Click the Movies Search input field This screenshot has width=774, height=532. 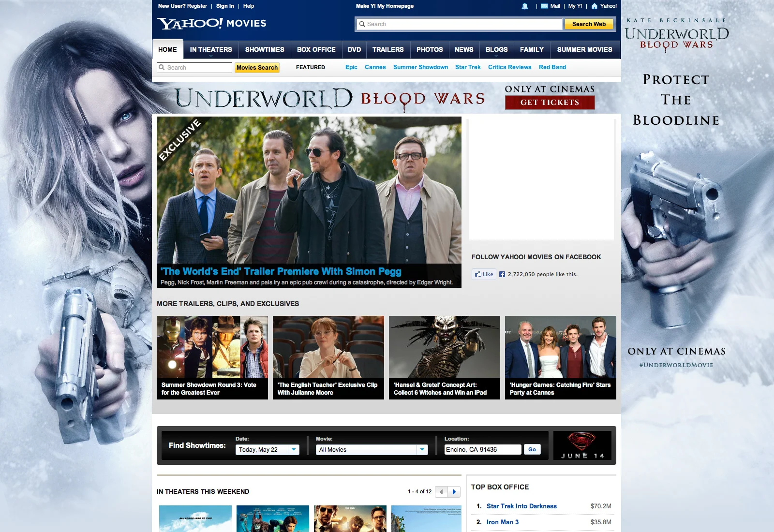point(194,68)
